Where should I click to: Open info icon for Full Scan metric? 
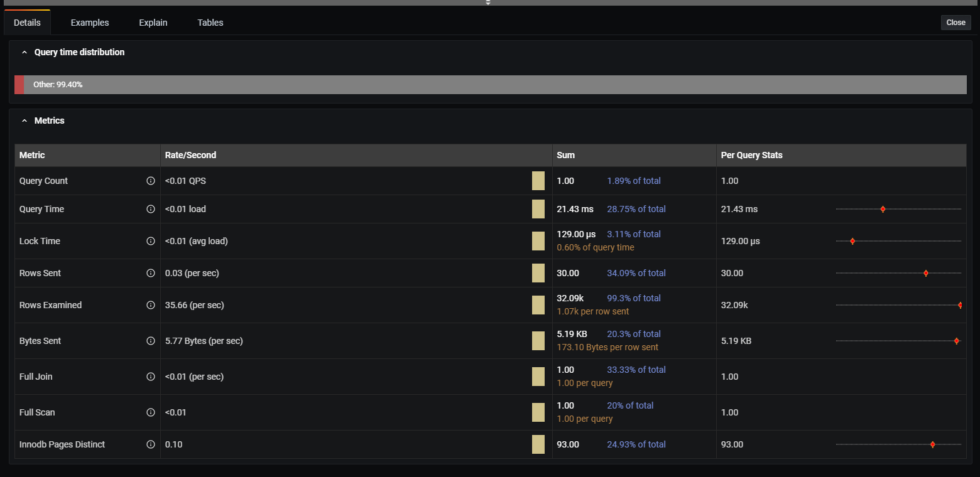click(x=151, y=412)
